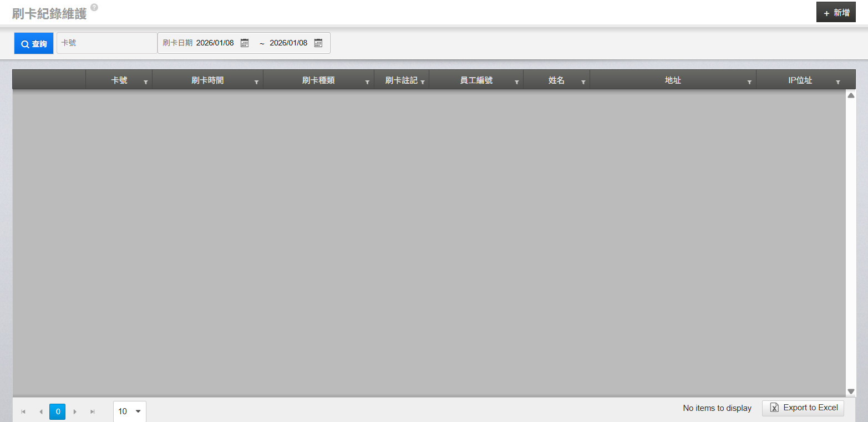Open filter for 姓名 column
This screenshot has width=868, height=422.
click(x=583, y=82)
